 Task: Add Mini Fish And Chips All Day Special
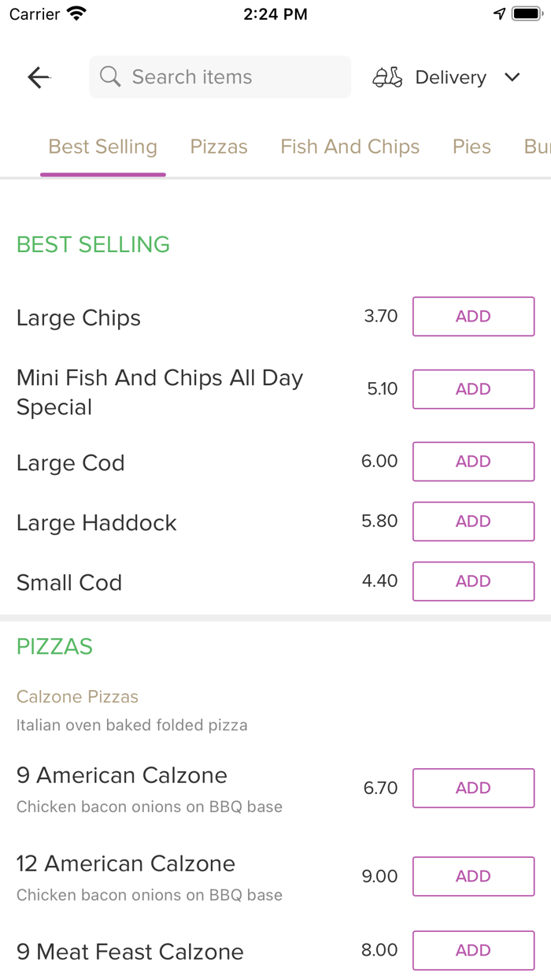click(473, 389)
